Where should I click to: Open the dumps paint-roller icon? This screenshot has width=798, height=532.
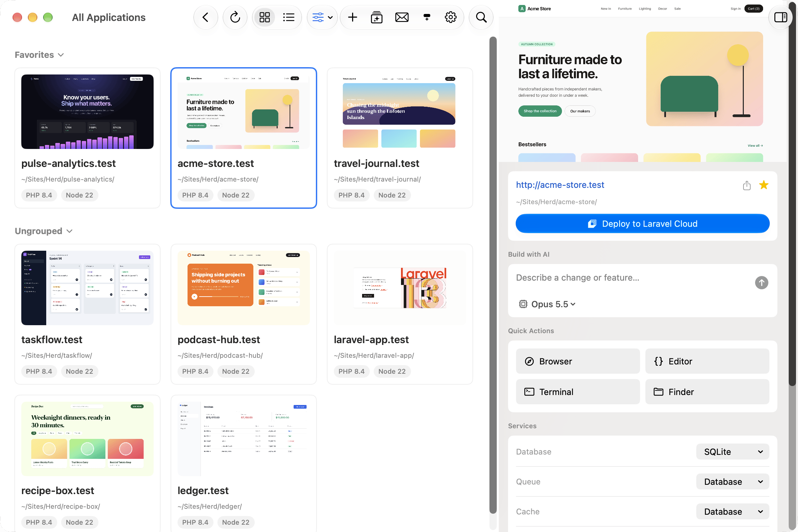click(427, 17)
